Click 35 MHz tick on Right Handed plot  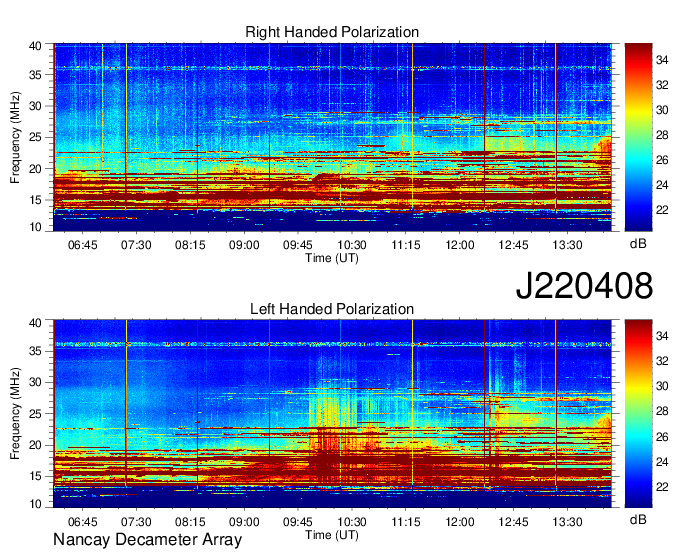click(35, 75)
